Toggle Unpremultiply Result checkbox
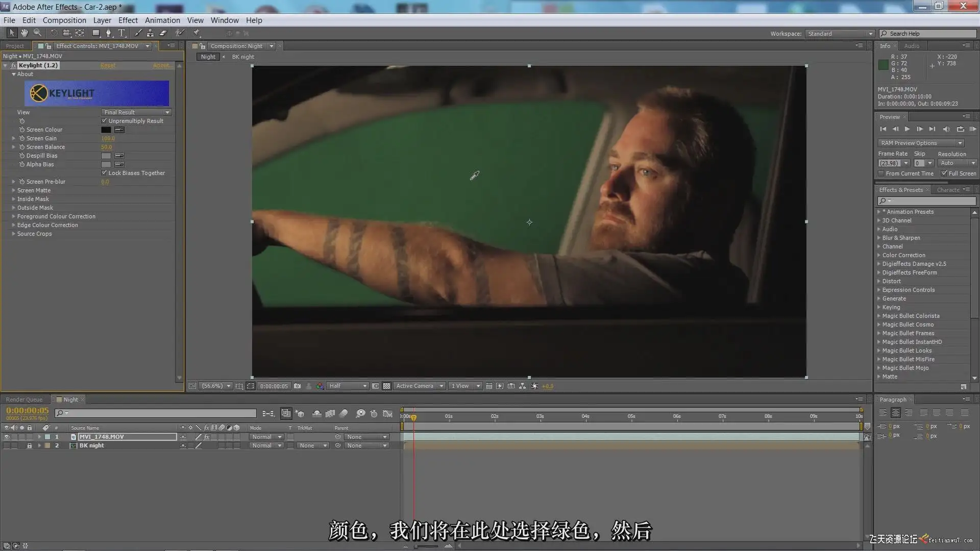980x551 pixels. point(104,121)
